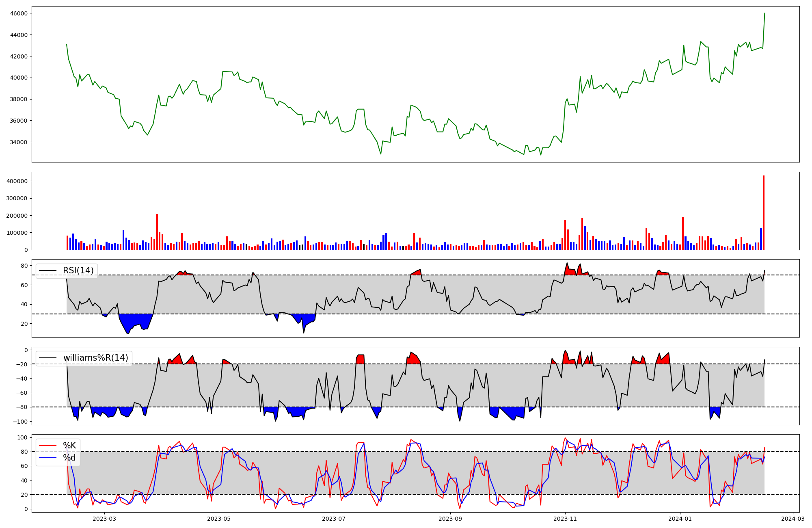Click the 200000 volume axis label

(x=17, y=216)
